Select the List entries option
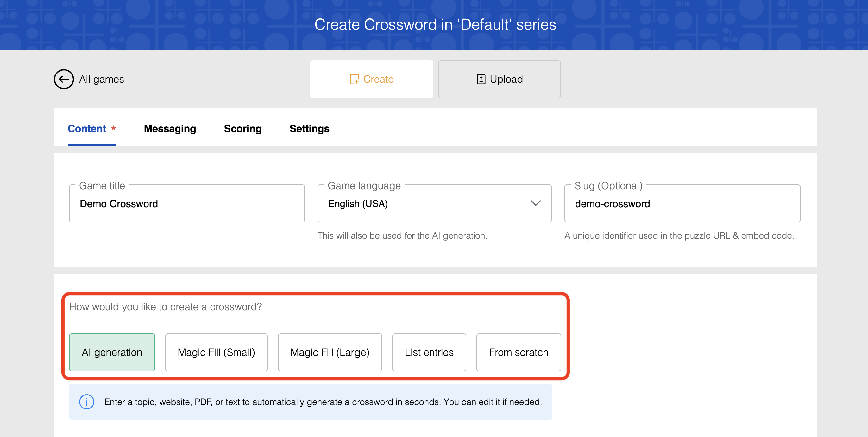Viewport: 868px width, 437px height. 429,352
